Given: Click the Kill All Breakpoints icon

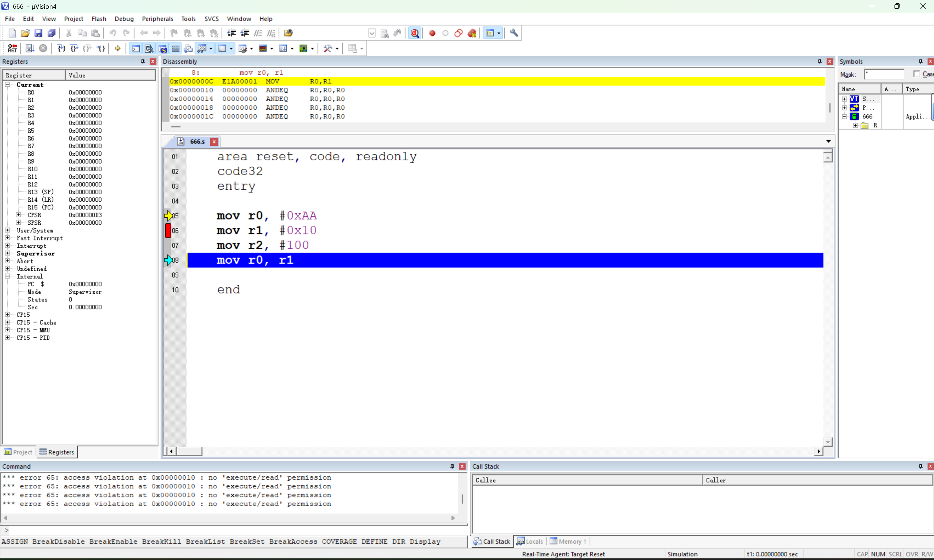Looking at the screenshot, I should point(472,33).
